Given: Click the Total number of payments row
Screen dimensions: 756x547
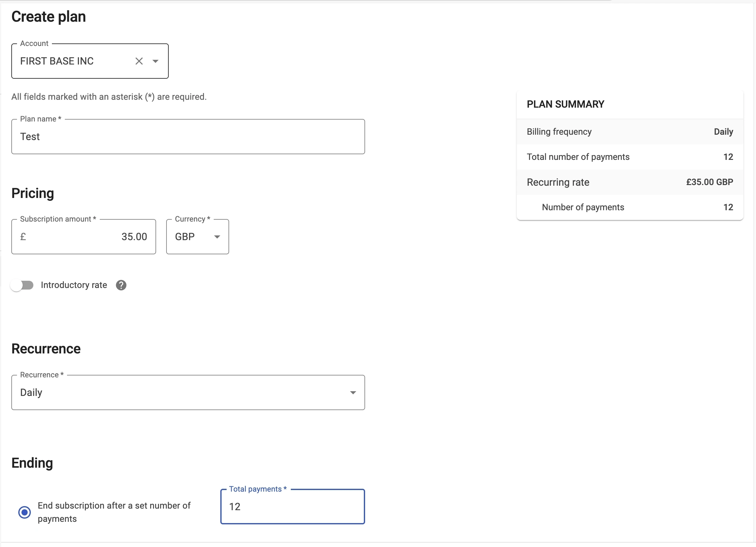Looking at the screenshot, I should (x=629, y=157).
